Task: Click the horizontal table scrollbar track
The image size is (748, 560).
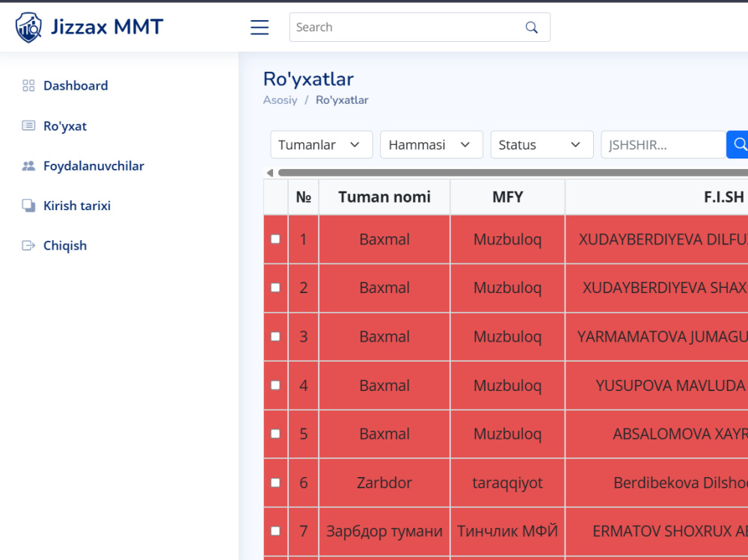Action: [513, 173]
